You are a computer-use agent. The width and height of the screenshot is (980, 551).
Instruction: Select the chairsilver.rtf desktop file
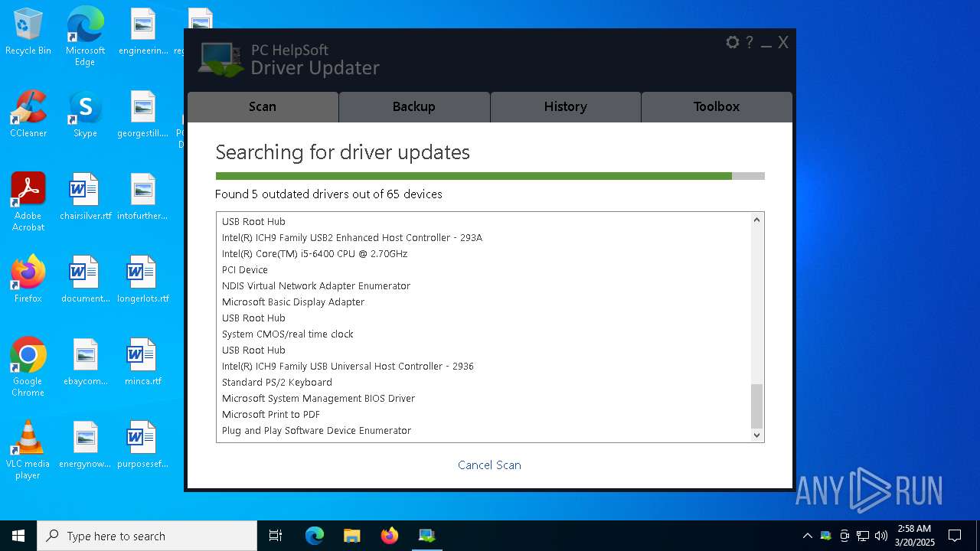(x=85, y=197)
